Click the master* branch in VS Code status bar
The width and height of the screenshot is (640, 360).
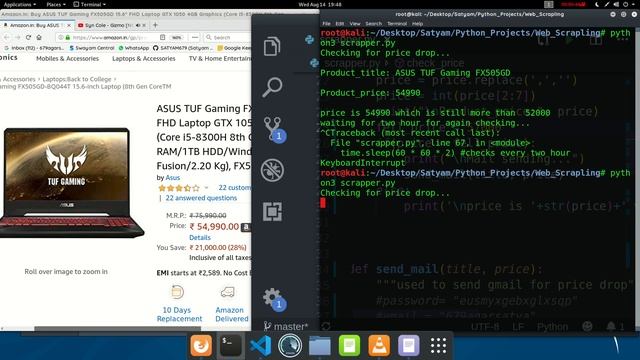click(285, 327)
